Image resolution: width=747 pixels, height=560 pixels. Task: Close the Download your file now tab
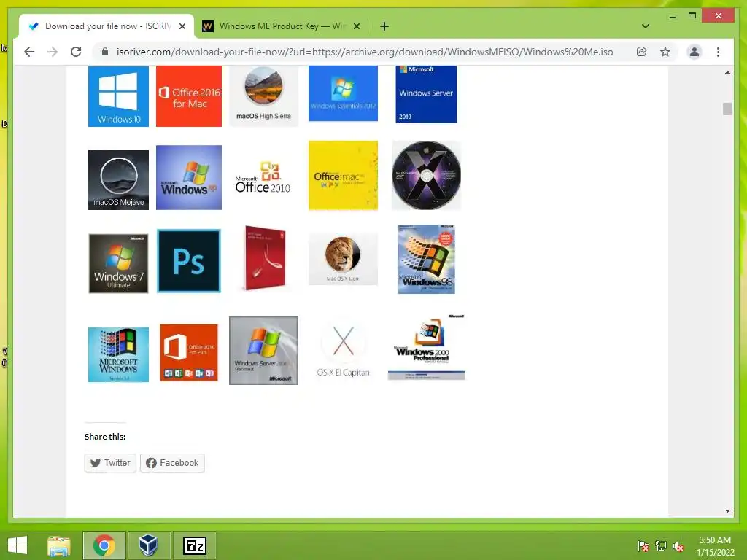point(182,26)
